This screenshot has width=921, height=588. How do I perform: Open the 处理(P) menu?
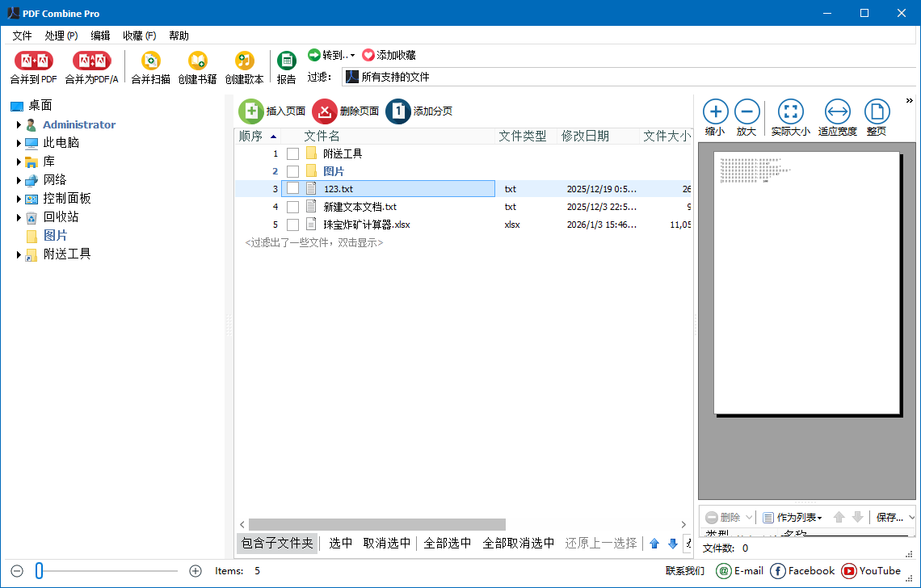[61, 36]
